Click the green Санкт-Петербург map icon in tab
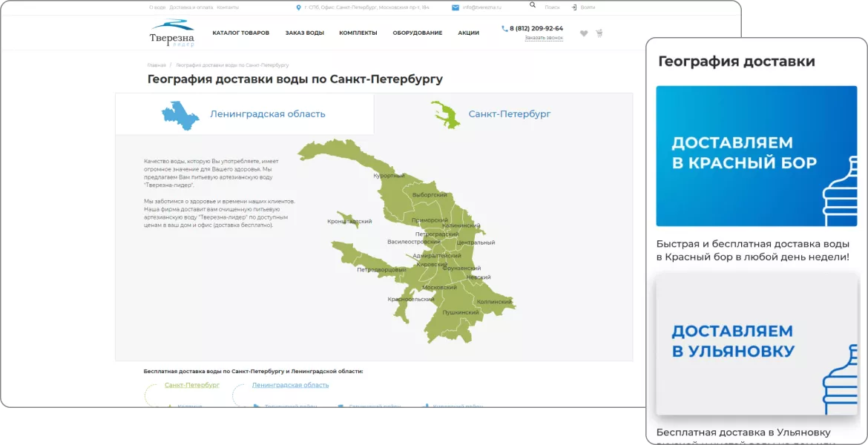The width and height of the screenshot is (868, 445). (445, 114)
